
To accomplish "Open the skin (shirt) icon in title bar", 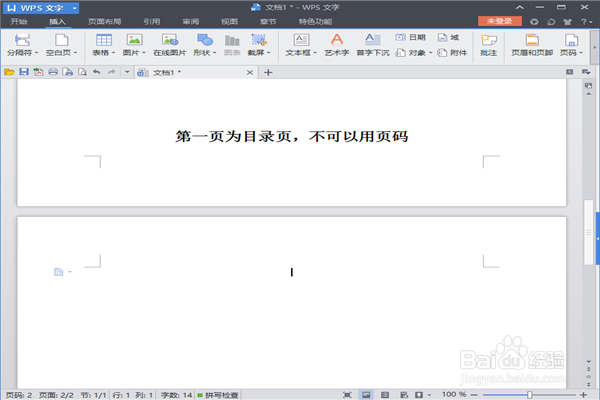I will 567,22.
